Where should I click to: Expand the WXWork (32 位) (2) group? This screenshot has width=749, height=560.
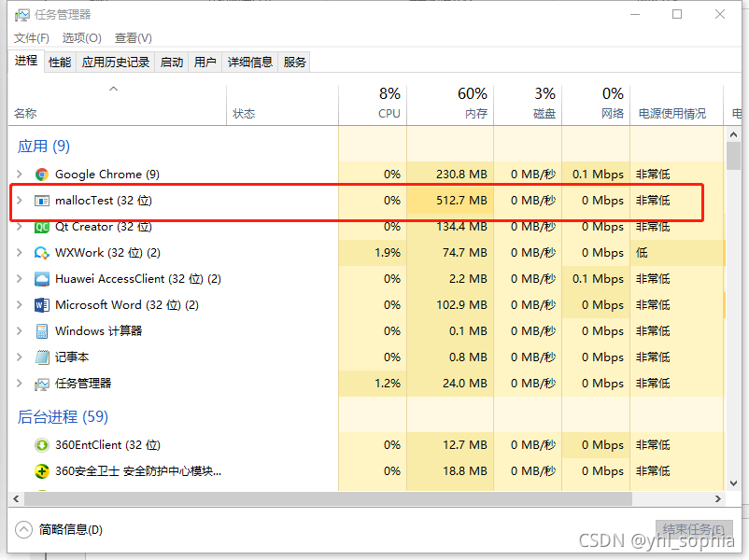[x=20, y=253]
